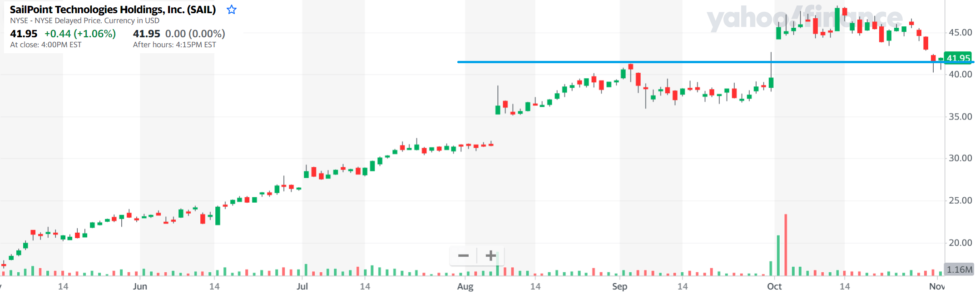Click the 0.00 (0.00%) after-hours change

[x=195, y=34]
